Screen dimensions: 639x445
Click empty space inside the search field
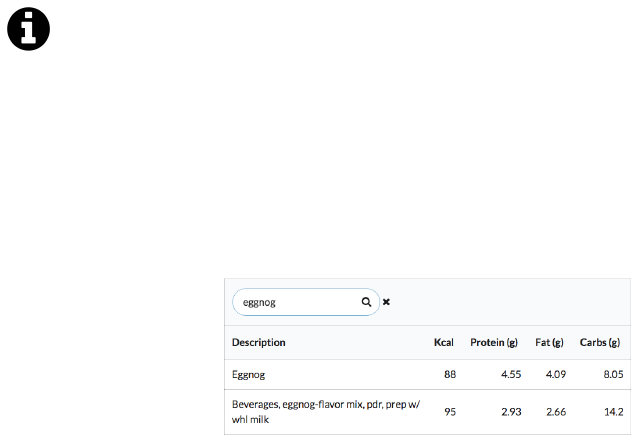pos(315,301)
